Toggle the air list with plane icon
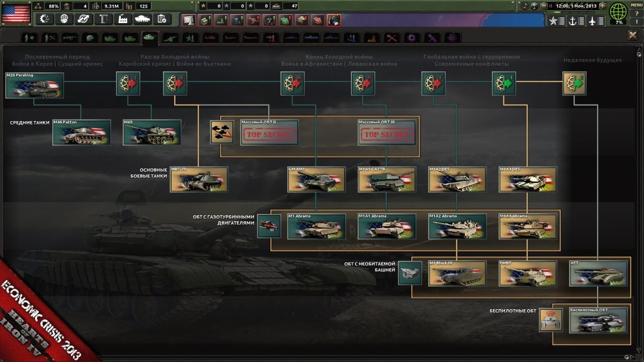The height and width of the screenshot is (362, 644). pos(596,21)
